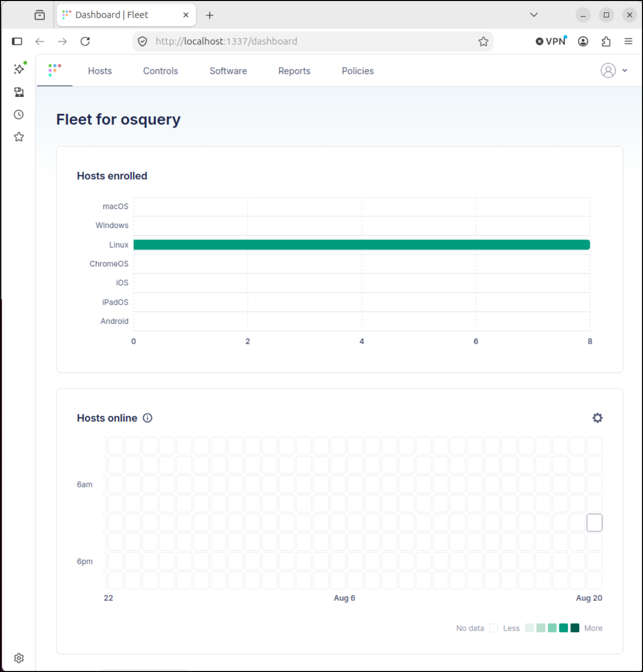Open the Controls tab

pyautogui.click(x=160, y=71)
